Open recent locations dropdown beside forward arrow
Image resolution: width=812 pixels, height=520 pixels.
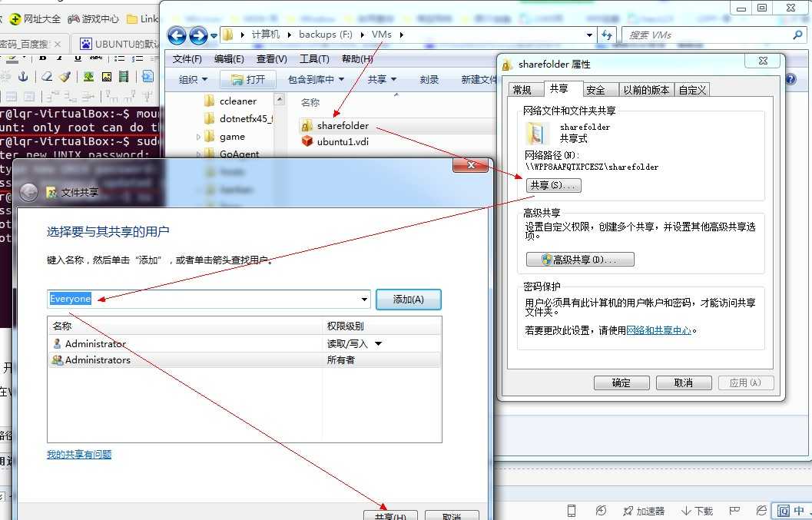point(214,36)
